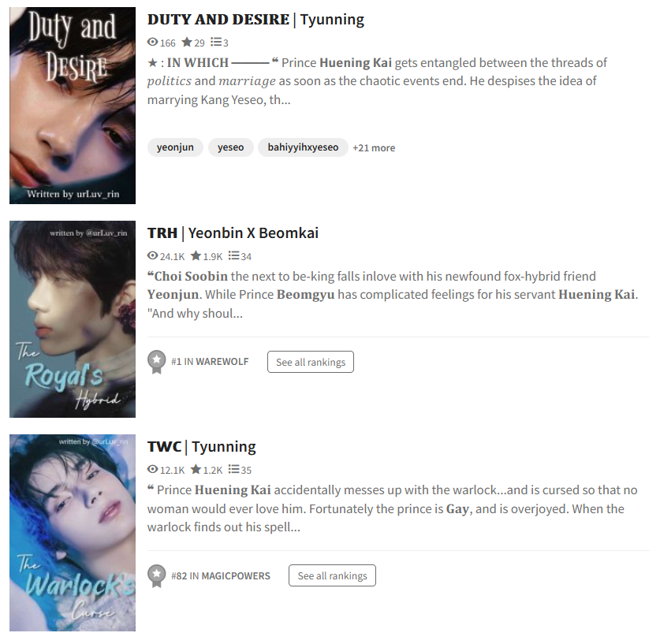The height and width of the screenshot is (644, 660).
Task: Select the yeseo tag
Action: click(x=231, y=147)
